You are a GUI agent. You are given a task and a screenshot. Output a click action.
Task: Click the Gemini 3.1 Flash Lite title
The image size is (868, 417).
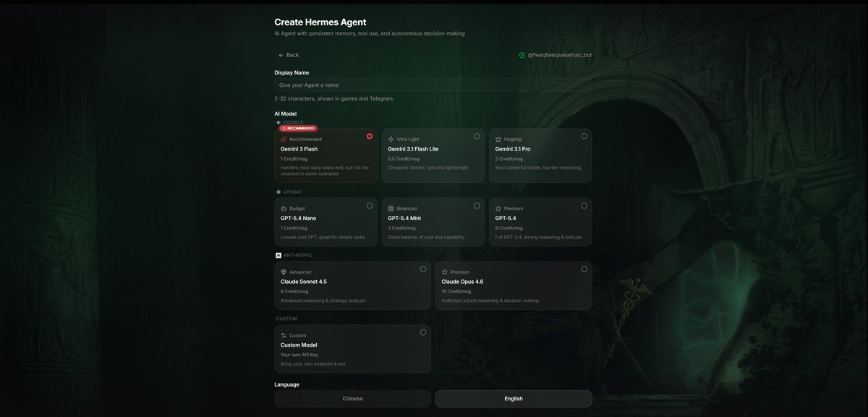pyautogui.click(x=413, y=149)
